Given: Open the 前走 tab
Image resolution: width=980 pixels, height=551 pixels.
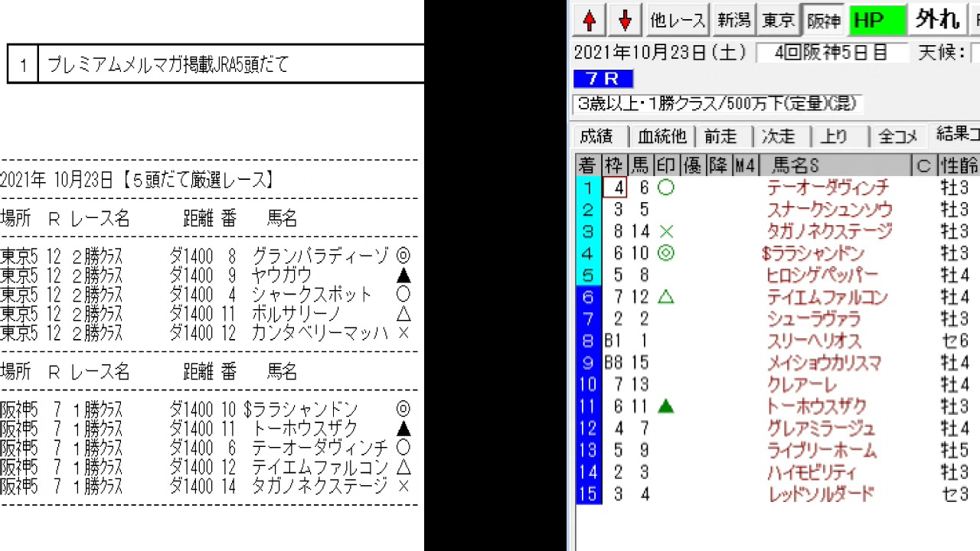Looking at the screenshot, I should [720, 136].
